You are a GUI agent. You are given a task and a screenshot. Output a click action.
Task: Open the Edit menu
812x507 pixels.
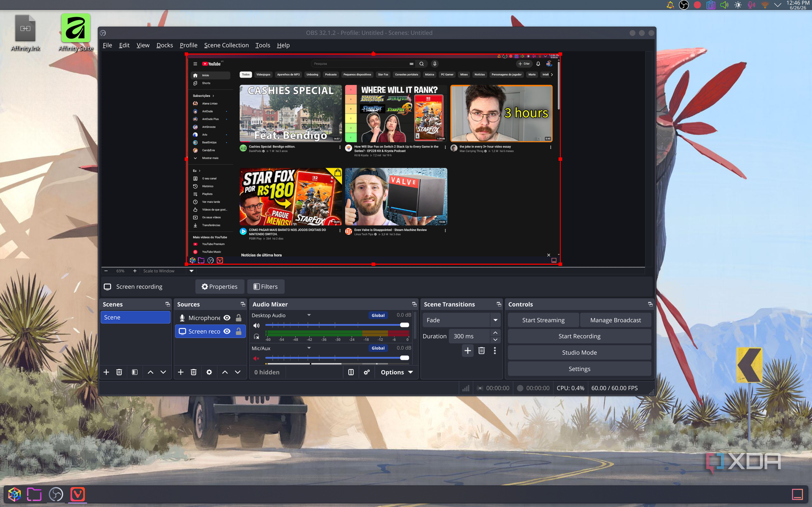pyautogui.click(x=124, y=45)
